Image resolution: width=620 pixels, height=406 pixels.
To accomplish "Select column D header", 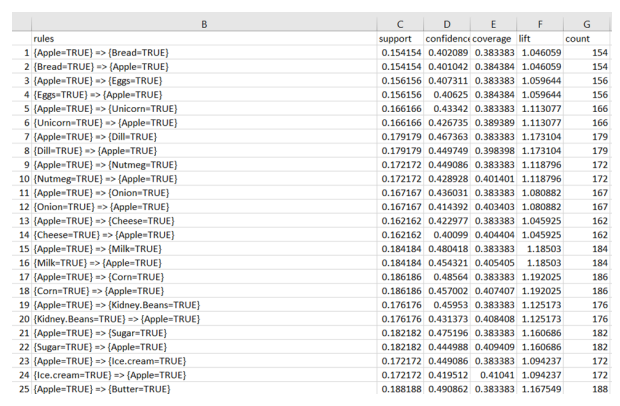I will [447, 25].
